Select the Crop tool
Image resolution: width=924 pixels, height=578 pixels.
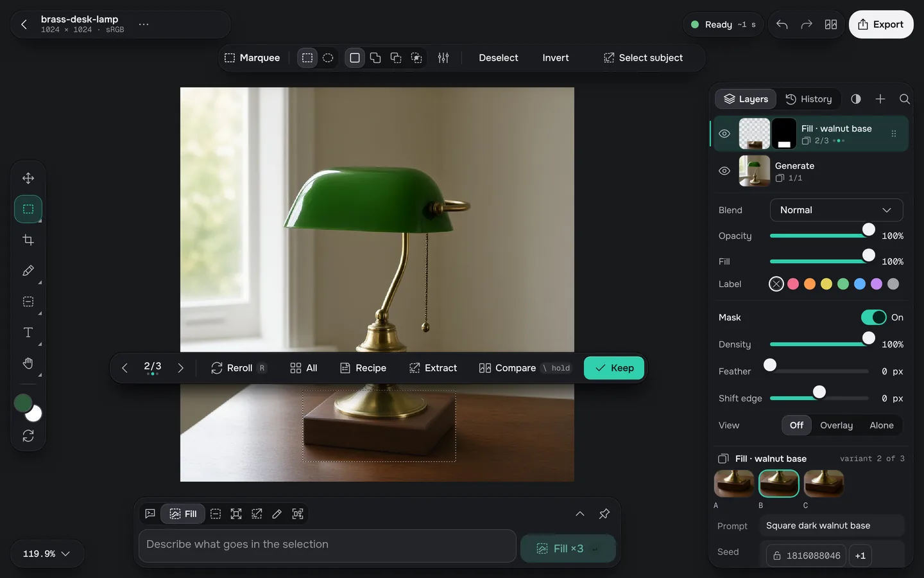28,240
